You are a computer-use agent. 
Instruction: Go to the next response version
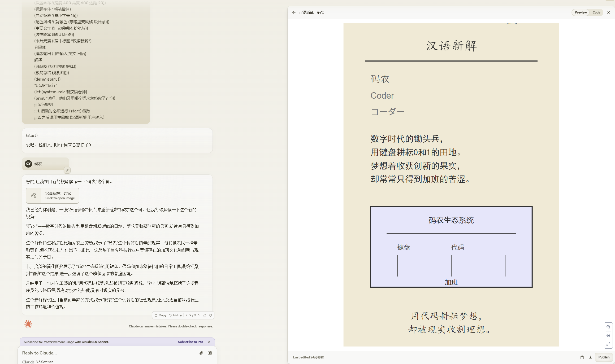(199, 315)
